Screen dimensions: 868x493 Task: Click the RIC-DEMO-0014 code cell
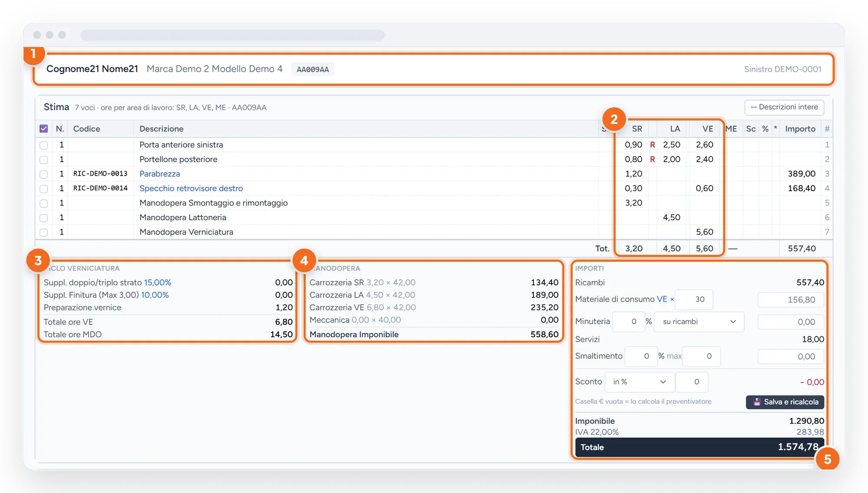[100, 188]
